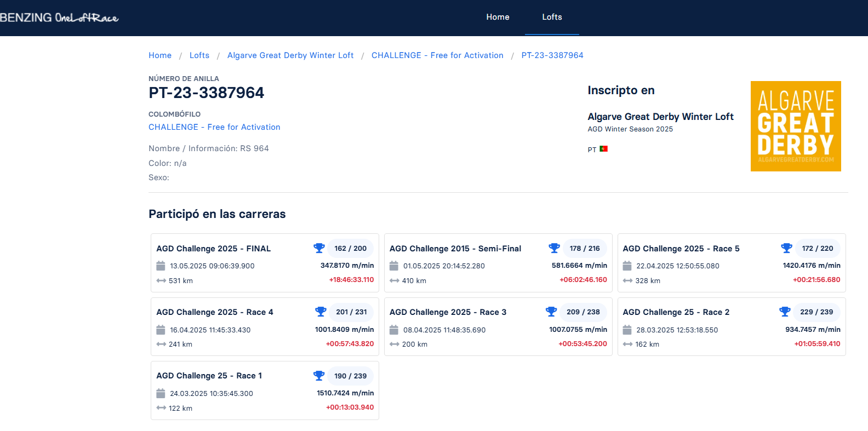Click the 162 / 200 rank badge
Screen dimensions: 868x431
[x=351, y=248]
